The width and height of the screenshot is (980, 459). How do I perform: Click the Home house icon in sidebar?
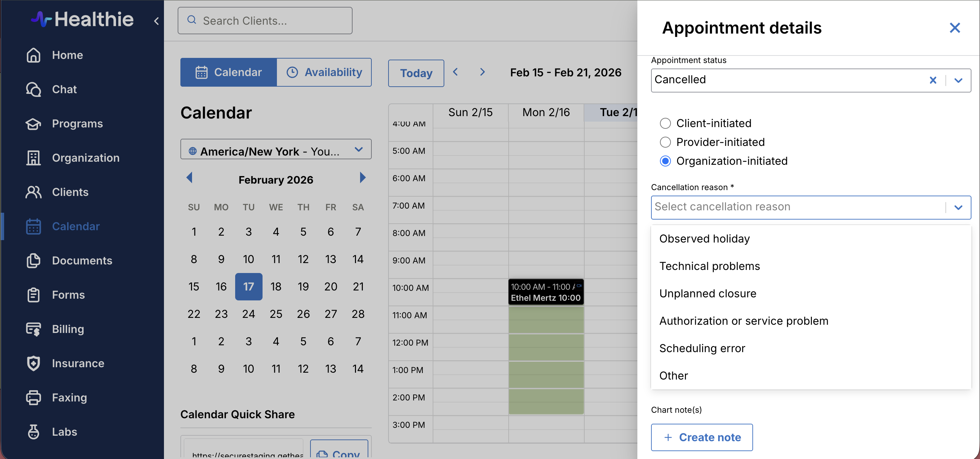(34, 55)
